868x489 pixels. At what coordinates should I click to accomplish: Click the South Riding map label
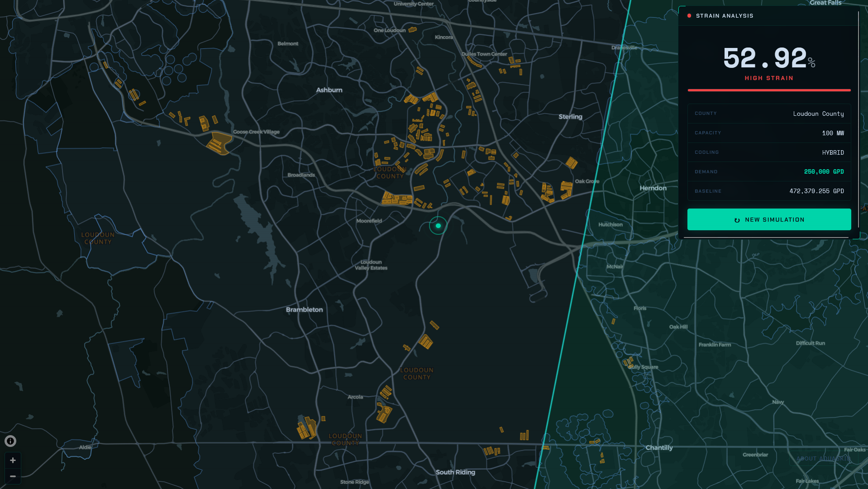tap(455, 472)
